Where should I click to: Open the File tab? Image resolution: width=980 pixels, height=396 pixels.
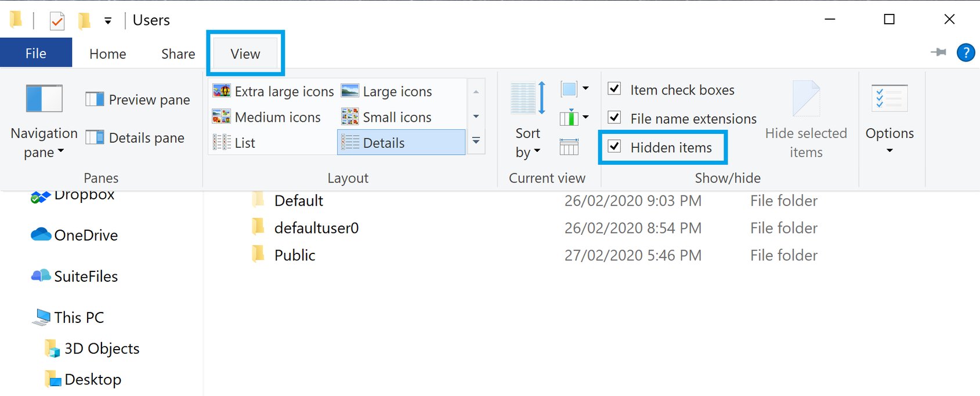36,53
